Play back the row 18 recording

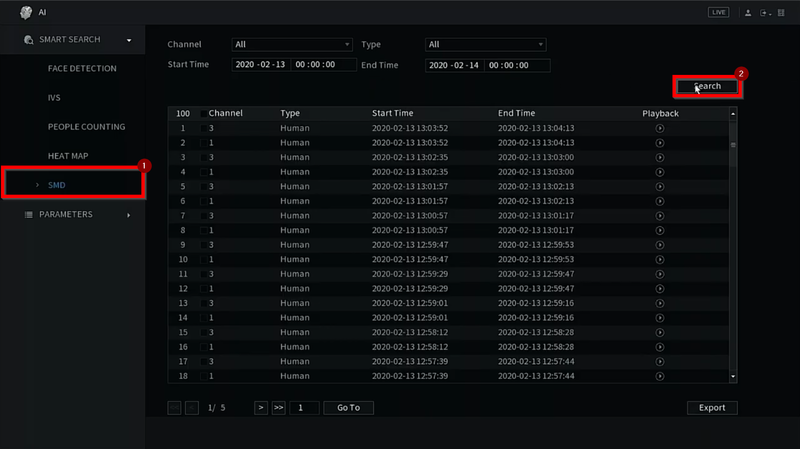[x=660, y=377]
